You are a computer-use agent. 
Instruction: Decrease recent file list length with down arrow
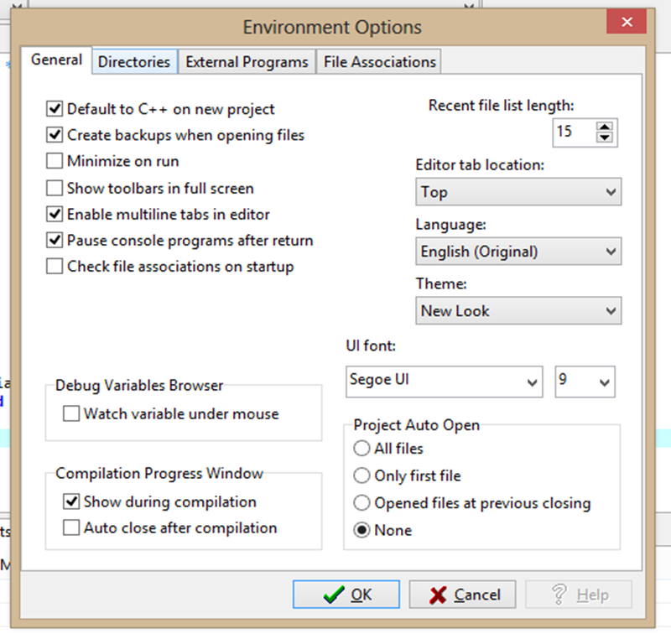tap(605, 138)
